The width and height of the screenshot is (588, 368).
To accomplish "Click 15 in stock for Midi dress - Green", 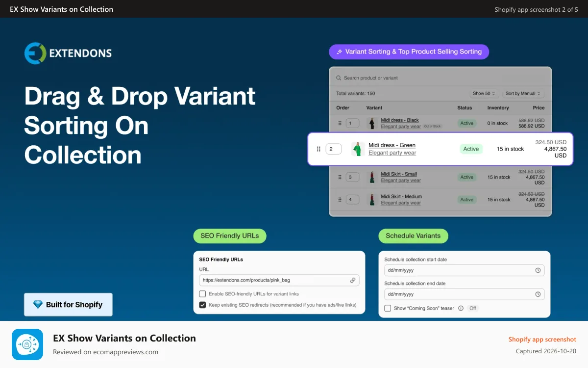I will pyautogui.click(x=510, y=149).
